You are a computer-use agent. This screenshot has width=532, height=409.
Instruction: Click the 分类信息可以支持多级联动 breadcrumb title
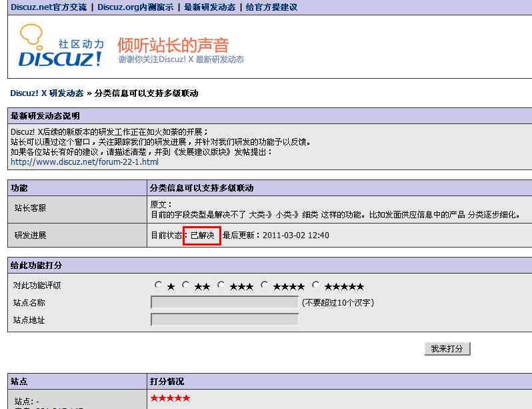click(x=146, y=93)
